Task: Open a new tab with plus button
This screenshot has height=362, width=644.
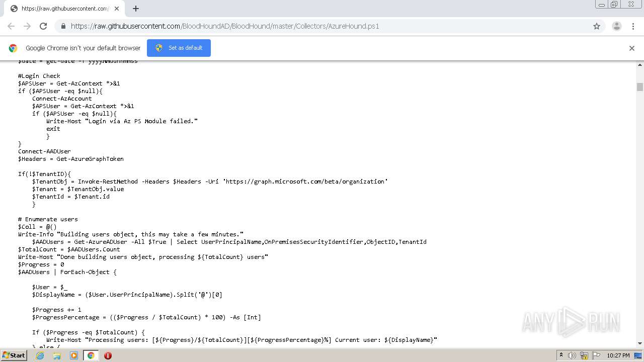Action: [x=135, y=9]
